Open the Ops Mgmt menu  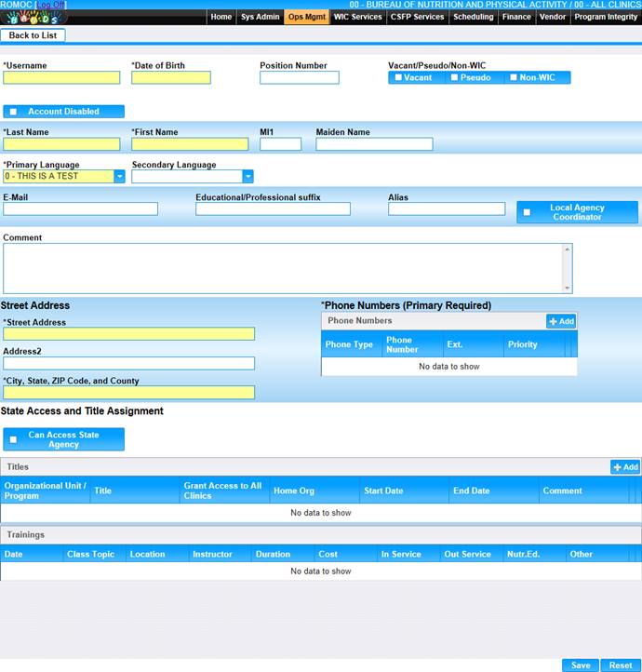coord(306,17)
